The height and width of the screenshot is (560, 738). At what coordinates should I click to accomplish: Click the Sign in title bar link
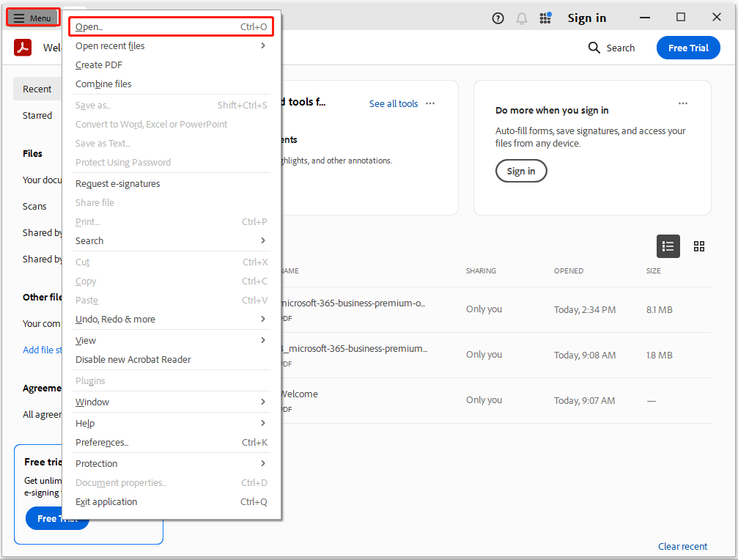[x=586, y=18]
